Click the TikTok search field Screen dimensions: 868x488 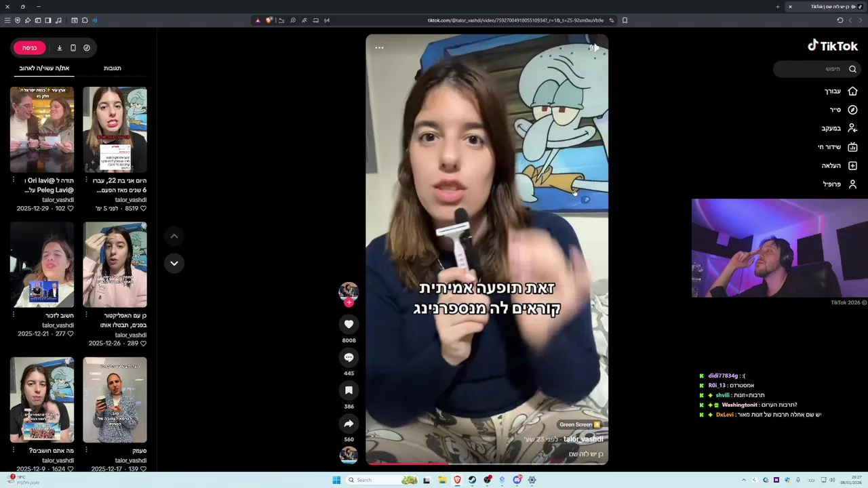[x=816, y=68]
